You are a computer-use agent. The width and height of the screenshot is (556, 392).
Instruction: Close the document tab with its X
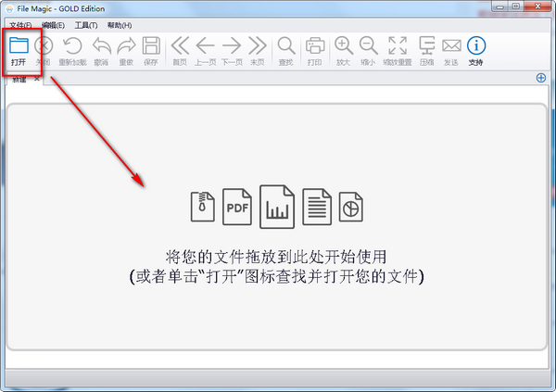(x=36, y=79)
